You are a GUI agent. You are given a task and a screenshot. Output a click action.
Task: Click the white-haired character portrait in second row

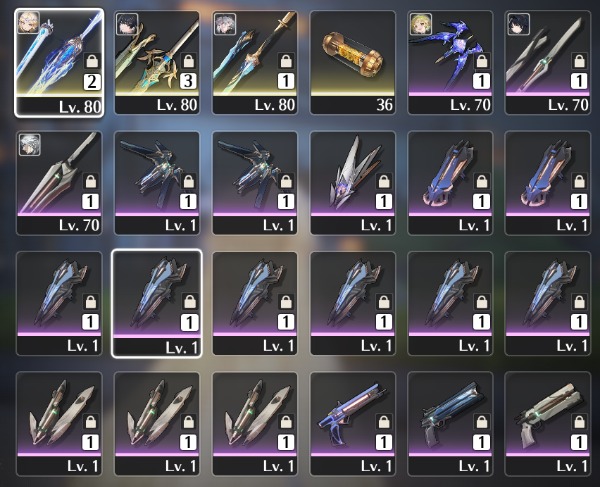tap(30, 145)
